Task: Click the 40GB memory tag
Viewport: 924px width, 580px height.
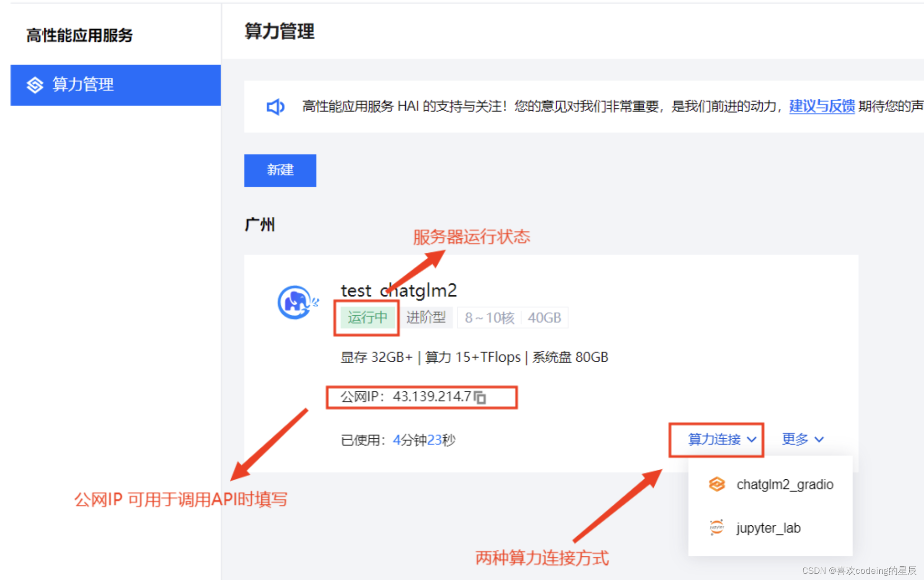Action: click(x=544, y=318)
